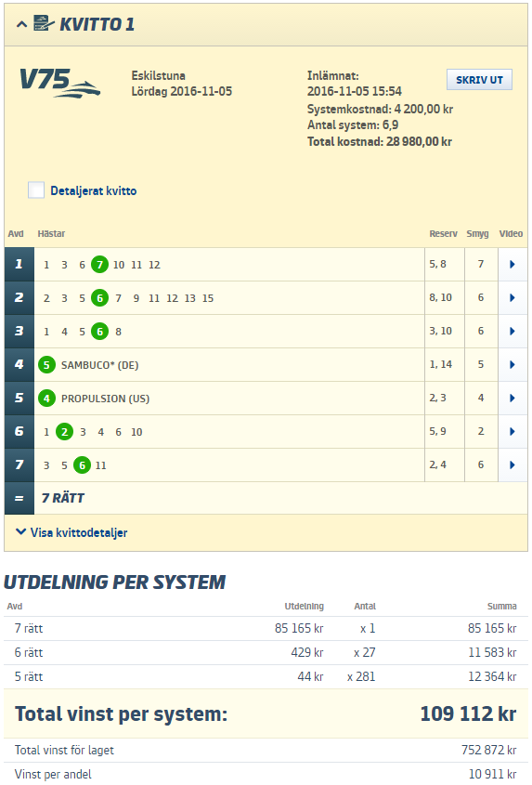This screenshot has width=532, height=785.
Task: Click green winner 2 in race 6
Action: (x=64, y=432)
